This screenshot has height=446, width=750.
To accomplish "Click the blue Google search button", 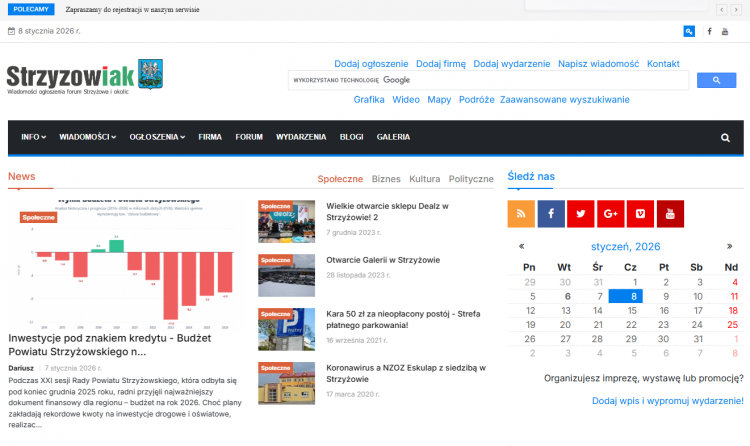I will coord(716,80).
